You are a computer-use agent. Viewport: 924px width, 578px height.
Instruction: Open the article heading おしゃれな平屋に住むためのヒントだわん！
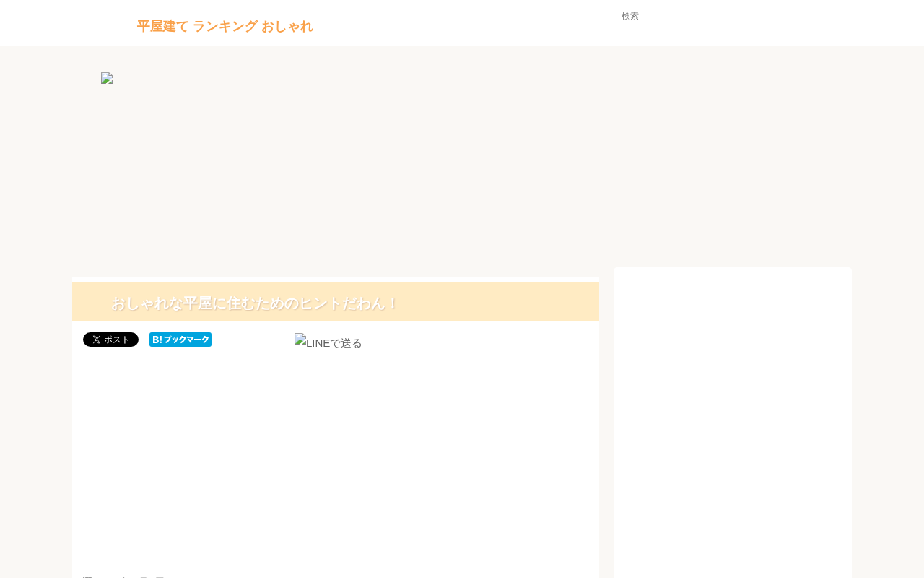click(255, 303)
